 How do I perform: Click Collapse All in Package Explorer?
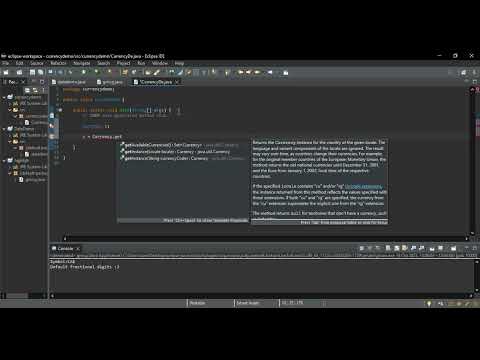pyautogui.click(x=27, y=90)
